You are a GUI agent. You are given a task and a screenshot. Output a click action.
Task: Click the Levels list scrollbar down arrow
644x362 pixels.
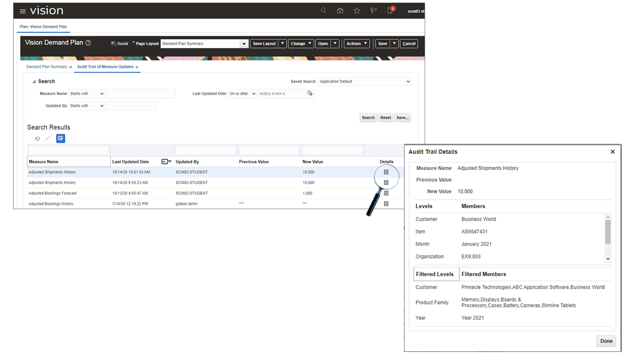[x=608, y=259]
